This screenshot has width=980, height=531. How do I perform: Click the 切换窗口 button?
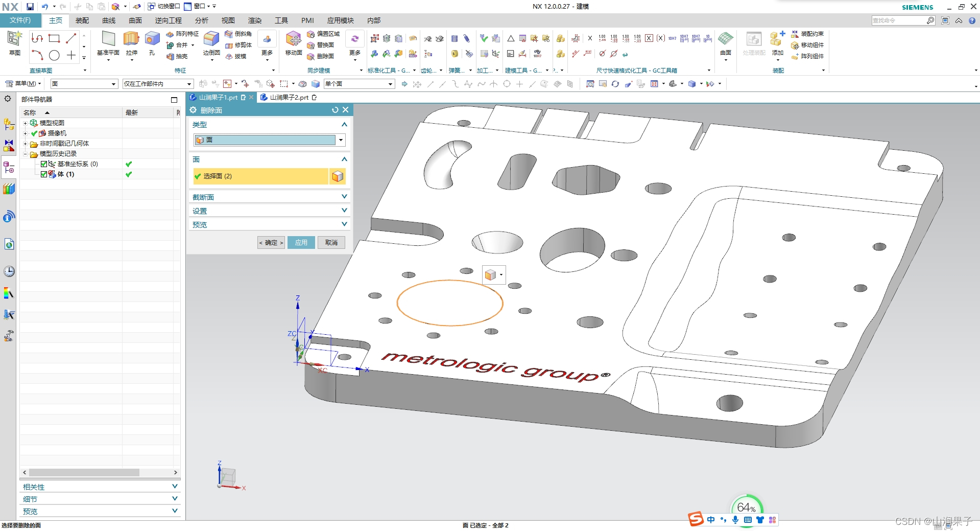(164, 7)
